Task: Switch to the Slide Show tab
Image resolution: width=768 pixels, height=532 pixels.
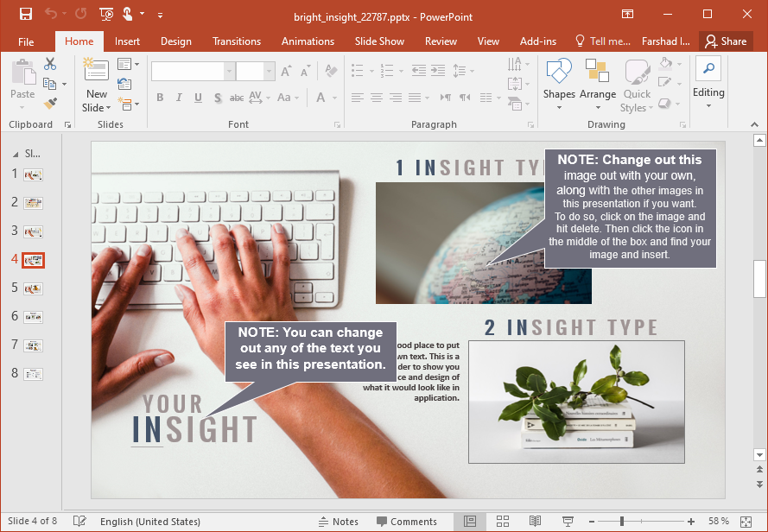Action: pyautogui.click(x=379, y=41)
